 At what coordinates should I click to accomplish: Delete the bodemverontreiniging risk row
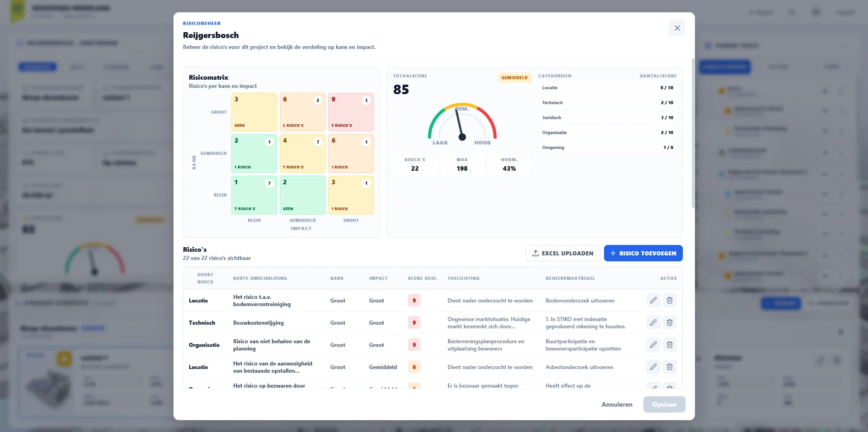[669, 300]
